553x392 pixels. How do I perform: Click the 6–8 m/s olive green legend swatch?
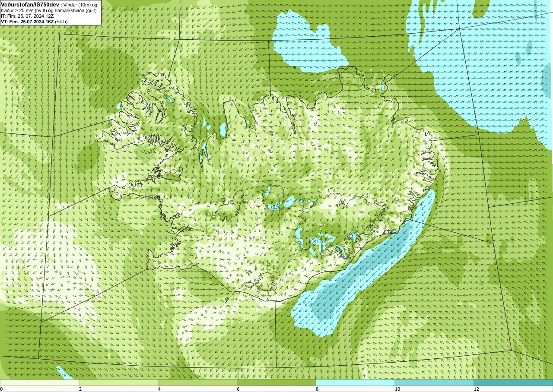[x=276, y=383]
